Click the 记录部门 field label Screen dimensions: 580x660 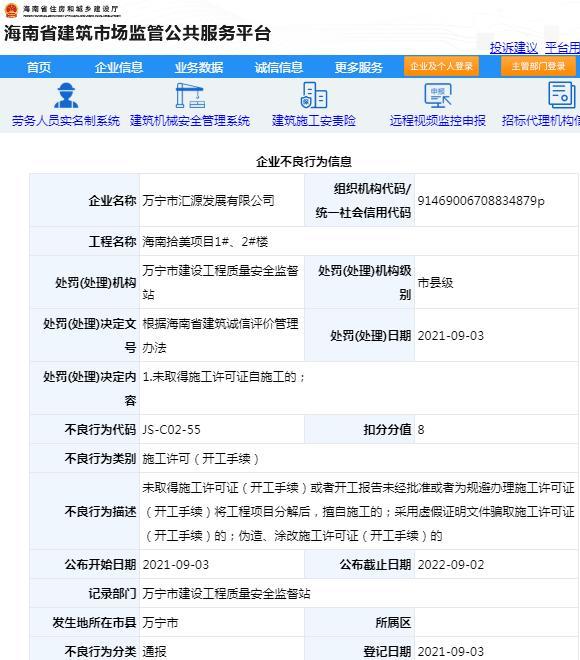pyautogui.click(x=112, y=593)
